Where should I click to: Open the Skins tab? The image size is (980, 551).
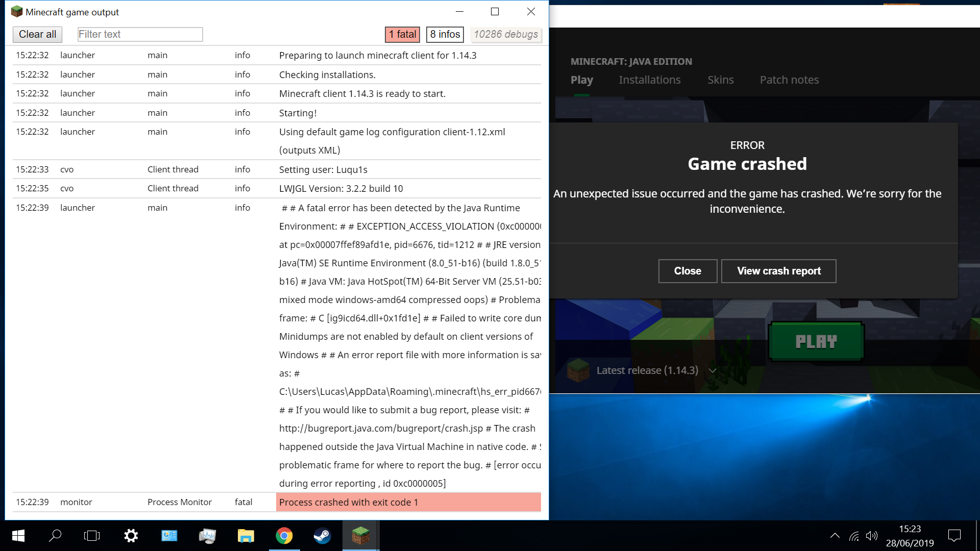(x=720, y=80)
